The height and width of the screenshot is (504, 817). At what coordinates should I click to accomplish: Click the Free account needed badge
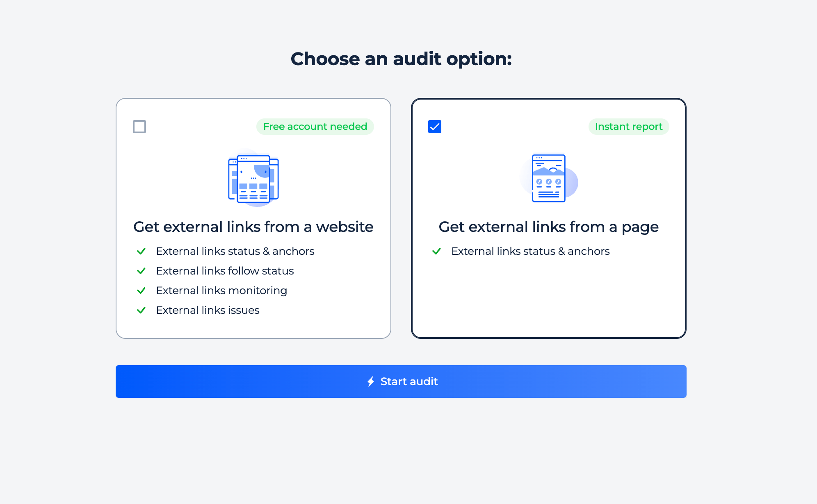[x=315, y=127]
